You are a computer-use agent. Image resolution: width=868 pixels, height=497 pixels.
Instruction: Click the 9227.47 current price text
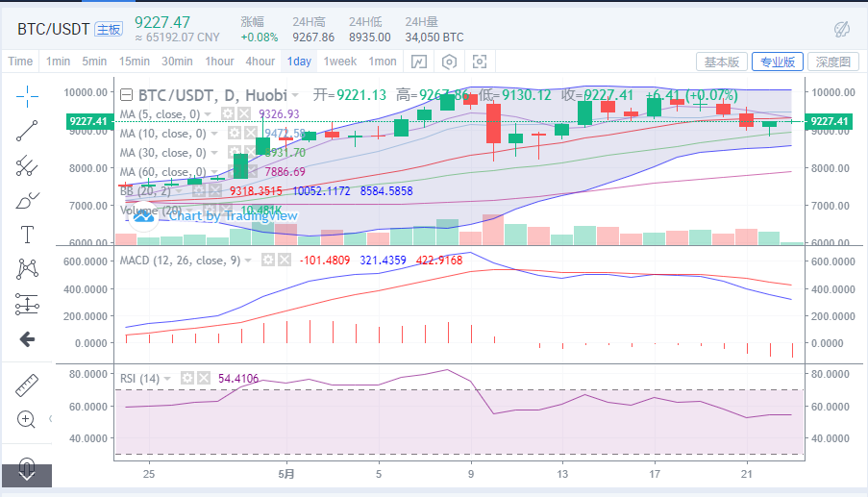click(162, 23)
